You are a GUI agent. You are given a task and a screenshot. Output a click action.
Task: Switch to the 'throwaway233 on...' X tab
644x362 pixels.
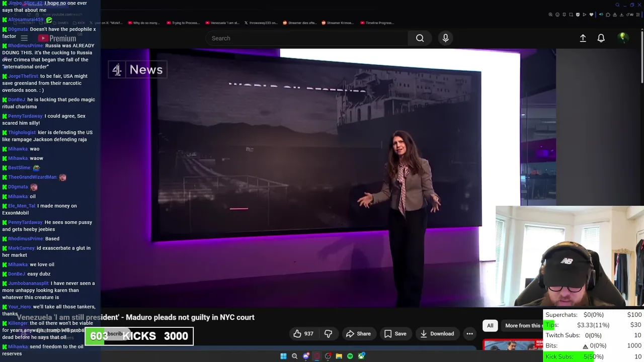(261, 23)
